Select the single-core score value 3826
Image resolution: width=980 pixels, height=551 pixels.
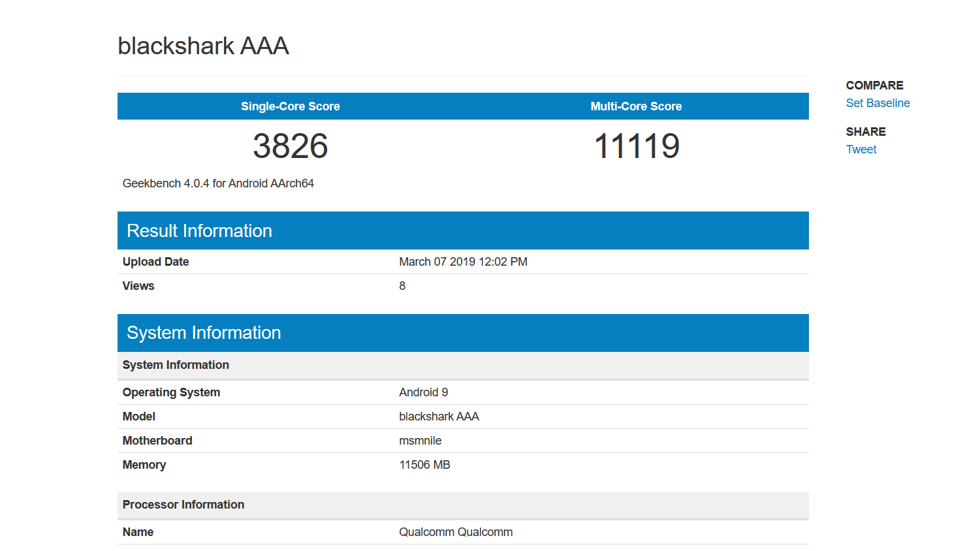pyautogui.click(x=290, y=146)
